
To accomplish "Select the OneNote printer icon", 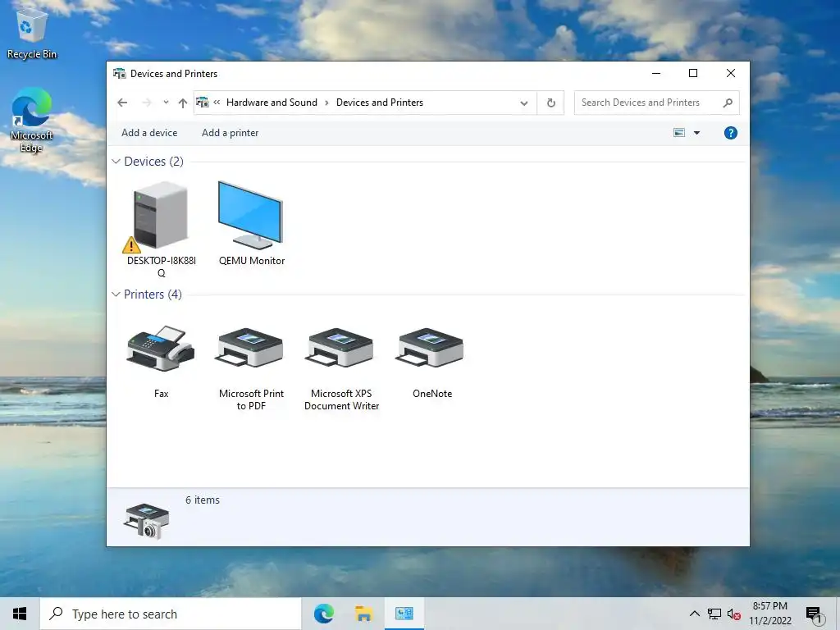I will tap(430, 348).
